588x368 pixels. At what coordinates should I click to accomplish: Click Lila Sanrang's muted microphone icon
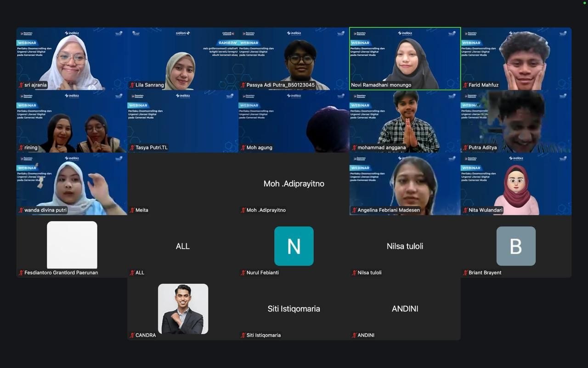[x=132, y=85]
